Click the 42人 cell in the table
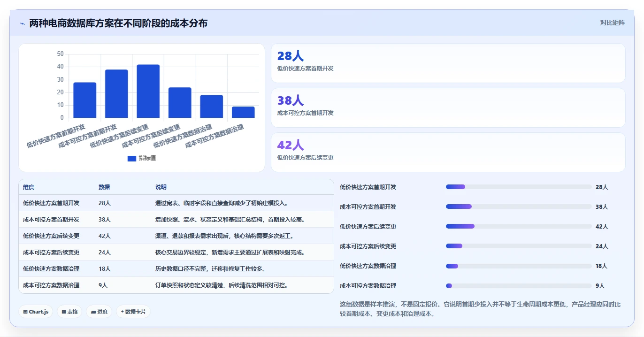This screenshot has height=337, width=644. pyautogui.click(x=105, y=236)
